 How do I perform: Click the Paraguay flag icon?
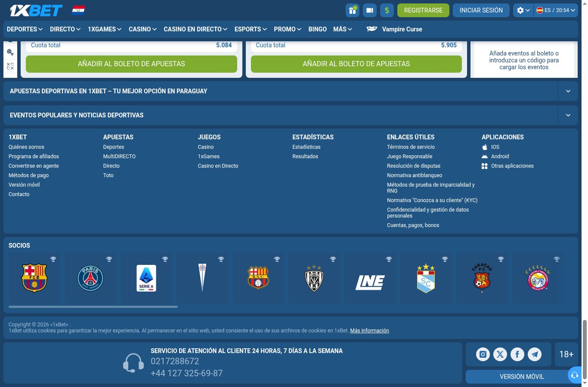(78, 10)
